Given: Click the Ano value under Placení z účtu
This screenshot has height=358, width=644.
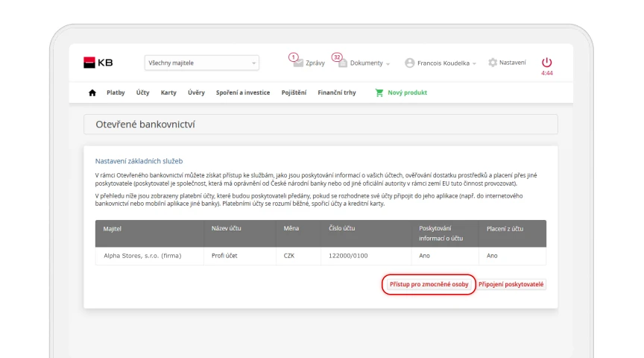Looking at the screenshot, I should tap(492, 256).
